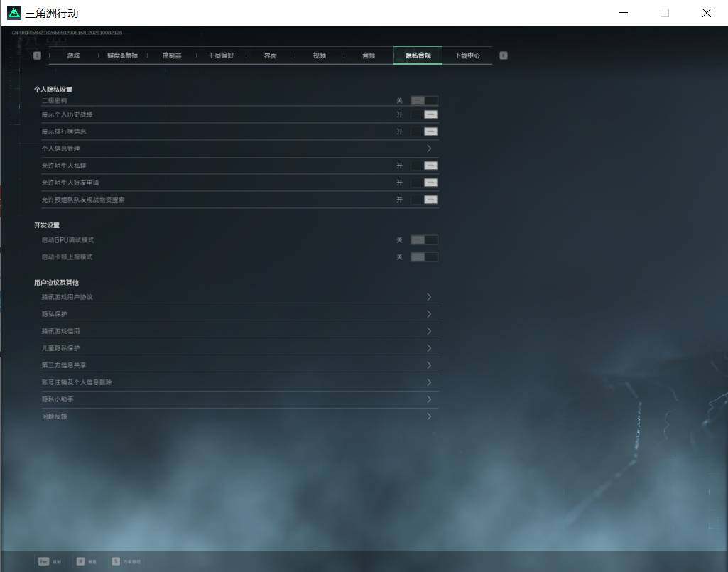Screen dimensions: 728x572
Task: Enable the 启动GPU调试模式 toggle
Action: [424, 239]
